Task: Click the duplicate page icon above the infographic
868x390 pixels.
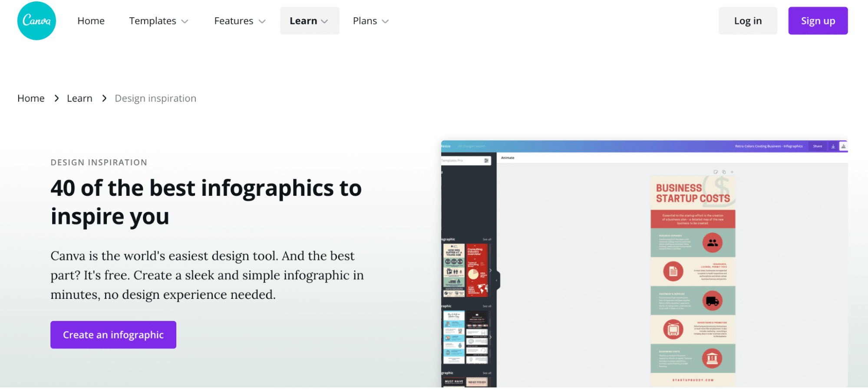Action: [x=724, y=172]
